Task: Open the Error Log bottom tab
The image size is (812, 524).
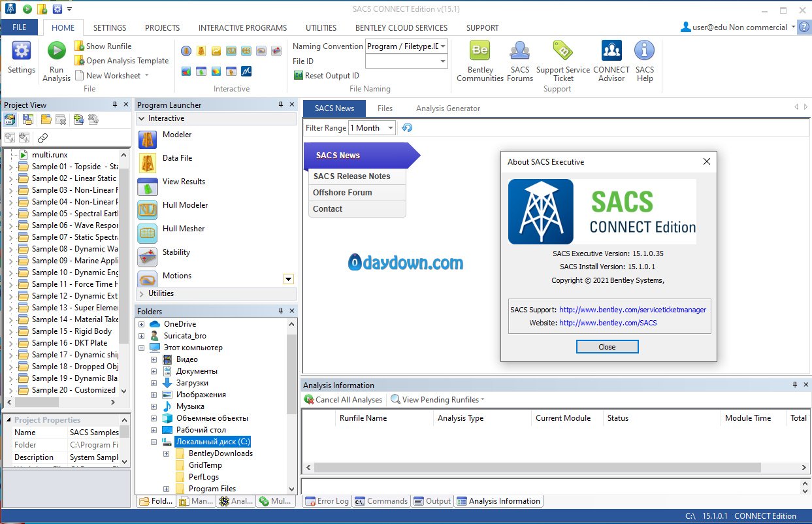Action: coord(327,501)
